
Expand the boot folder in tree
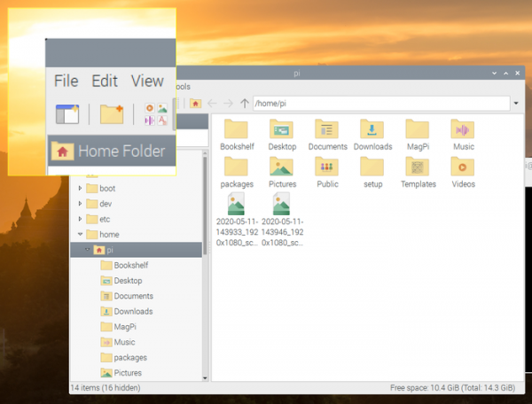click(x=81, y=189)
